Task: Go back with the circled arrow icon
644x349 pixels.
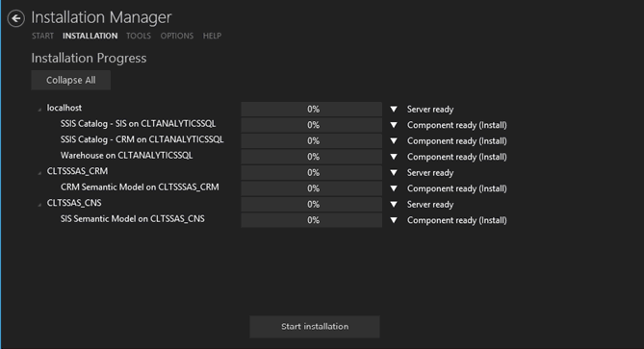Action: [16, 18]
